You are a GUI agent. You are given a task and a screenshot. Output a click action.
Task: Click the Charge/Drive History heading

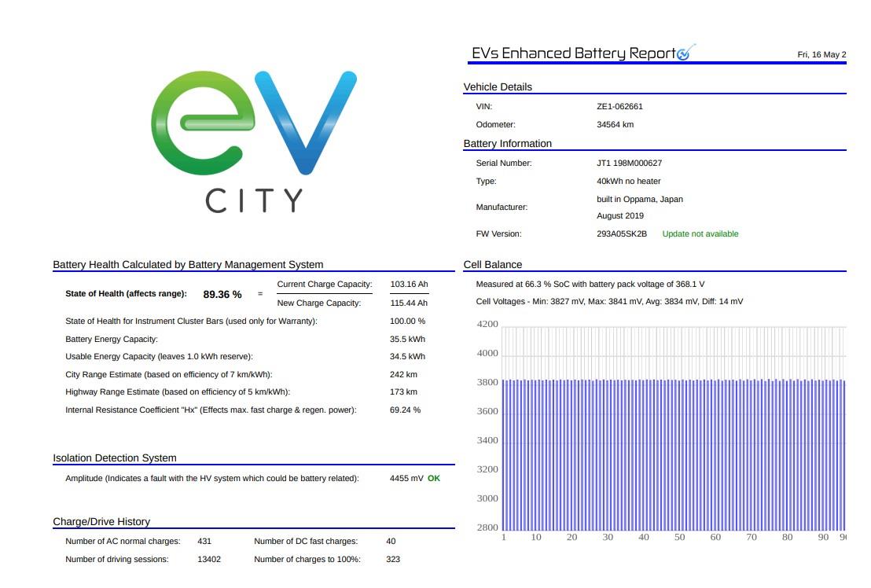[101, 521]
